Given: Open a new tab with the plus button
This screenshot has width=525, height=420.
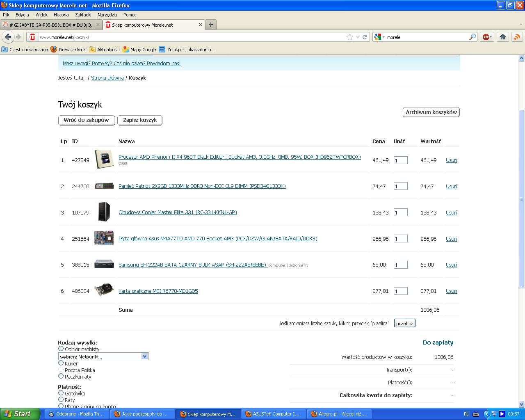Looking at the screenshot, I should 210,25.
